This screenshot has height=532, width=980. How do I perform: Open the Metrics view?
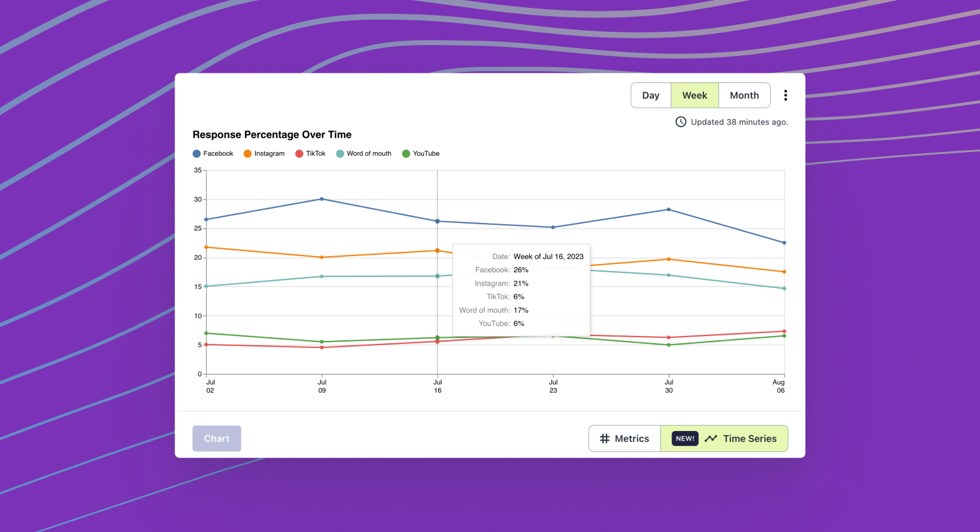tap(624, 439)
